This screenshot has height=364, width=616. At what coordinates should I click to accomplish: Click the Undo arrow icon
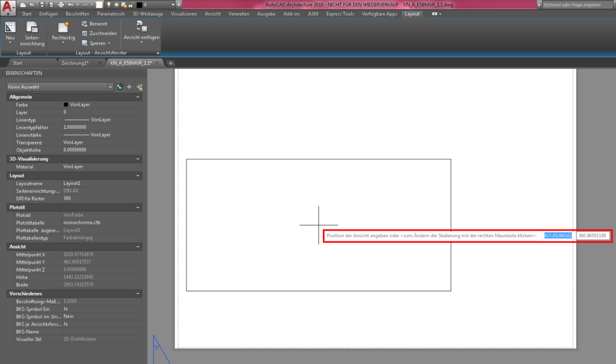click(x=71, y=5)
